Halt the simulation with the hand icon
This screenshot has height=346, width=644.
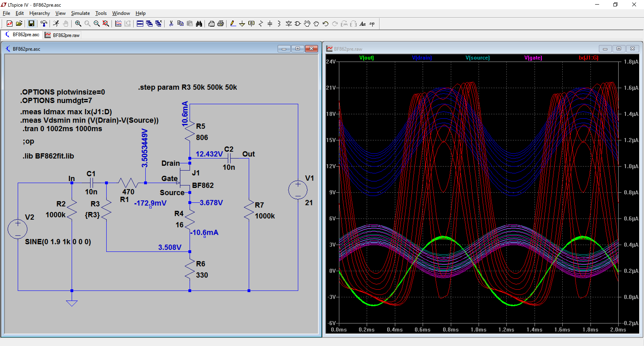point(65,24)
